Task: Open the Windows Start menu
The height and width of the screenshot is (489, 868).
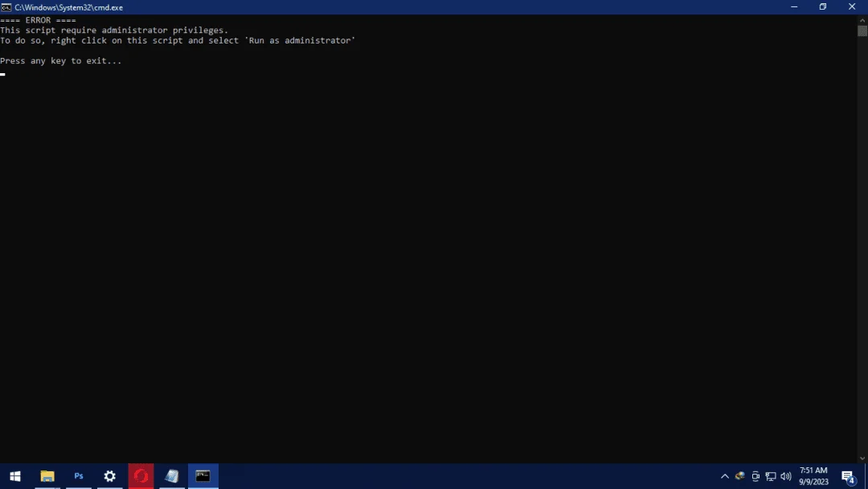Action: tap(15, 476)
